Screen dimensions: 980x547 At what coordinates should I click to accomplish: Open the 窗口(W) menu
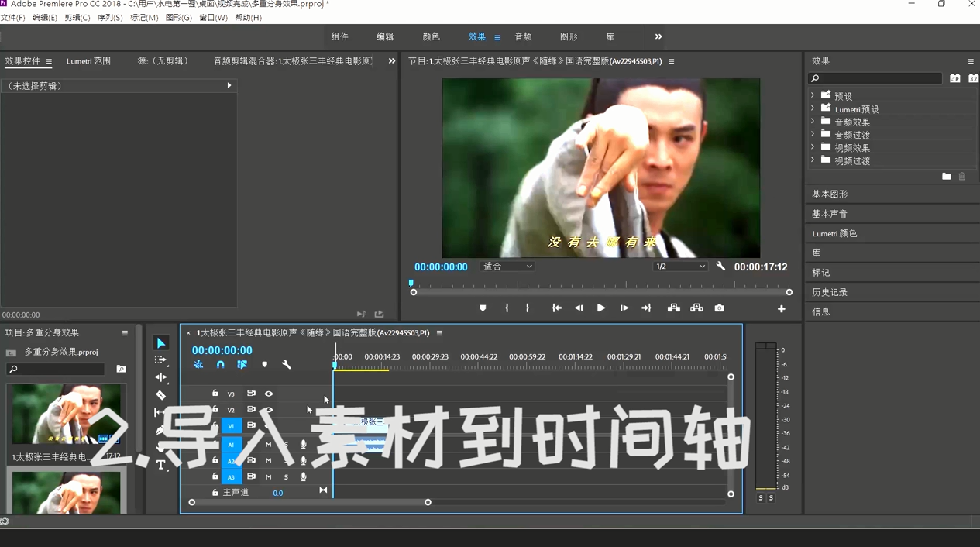click(213, 17)
